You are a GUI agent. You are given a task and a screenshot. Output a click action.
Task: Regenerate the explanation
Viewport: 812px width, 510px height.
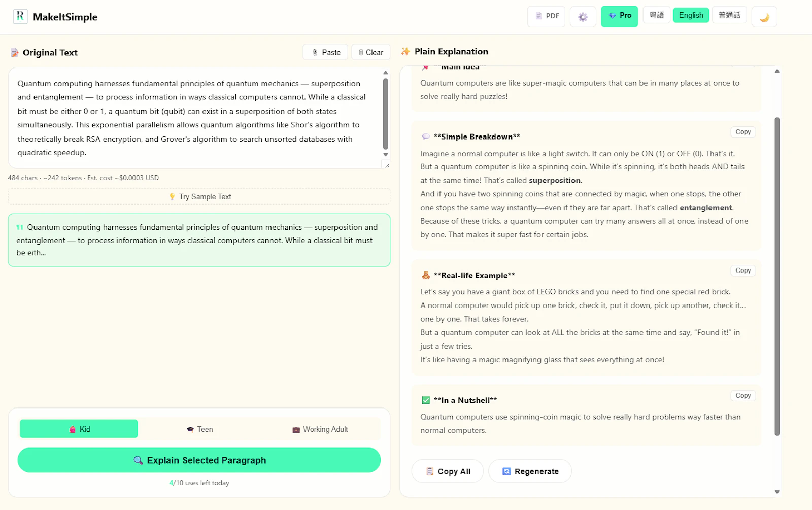[x=530, y=471]
